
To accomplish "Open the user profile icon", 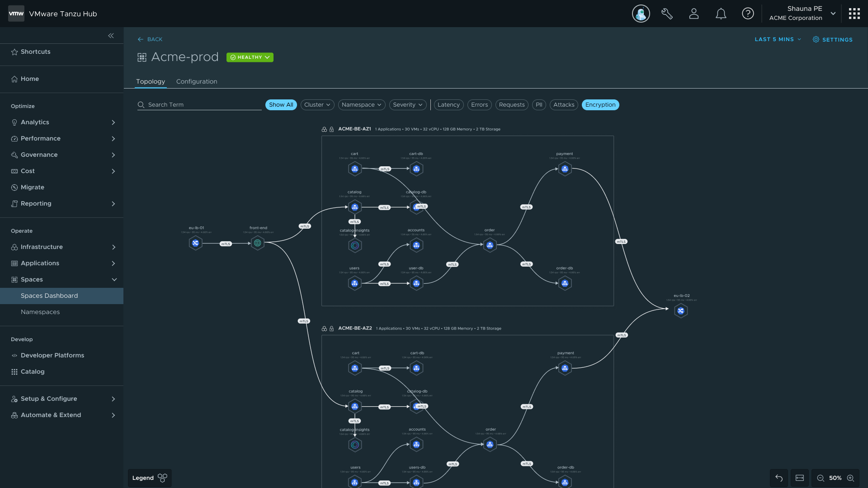I will tap(694, 14).
